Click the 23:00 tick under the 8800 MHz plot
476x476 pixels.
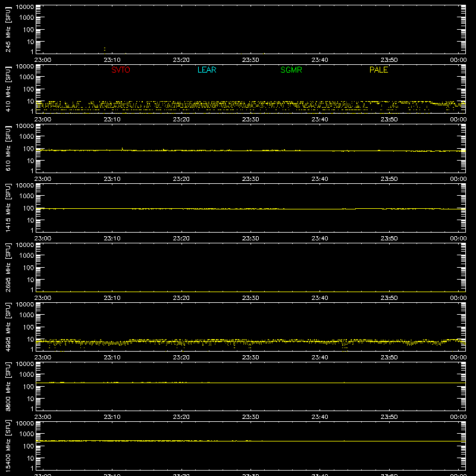(x=43, y=417)
